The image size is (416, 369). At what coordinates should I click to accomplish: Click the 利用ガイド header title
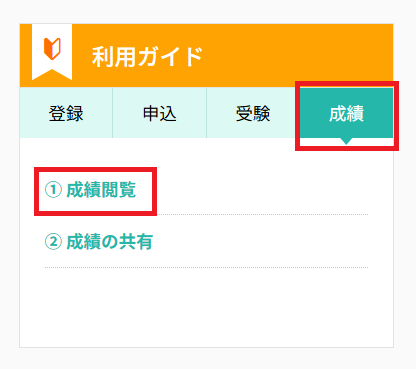pyautogui.click(x=147, y=57)
